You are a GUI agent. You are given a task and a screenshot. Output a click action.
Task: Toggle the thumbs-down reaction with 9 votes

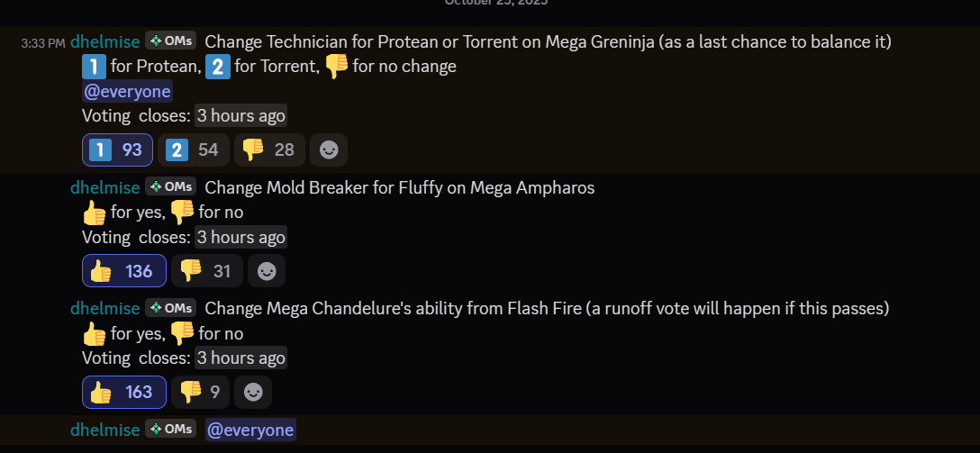pyautogui.click(x=200, y=392)
